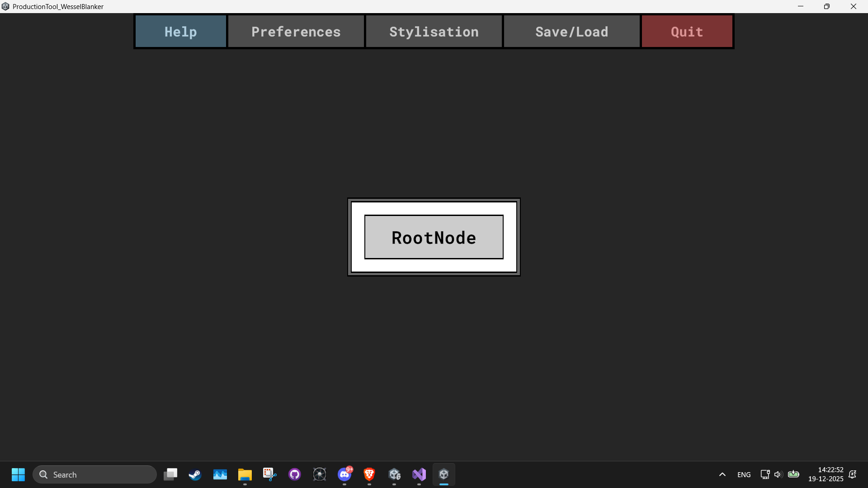This screenshot has height=488, width=868.
Task: Click the Windows taskbar Search field
Action: [95, 474]
